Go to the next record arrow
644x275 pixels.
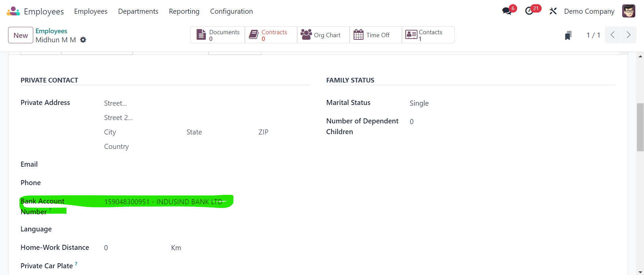point(629,35)
